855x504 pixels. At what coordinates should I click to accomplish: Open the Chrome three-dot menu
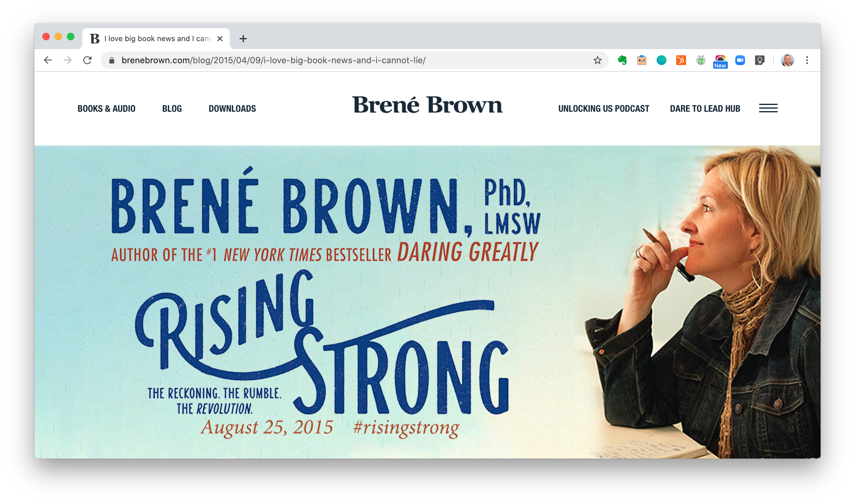pyautogui.click(x=807, y=60)
